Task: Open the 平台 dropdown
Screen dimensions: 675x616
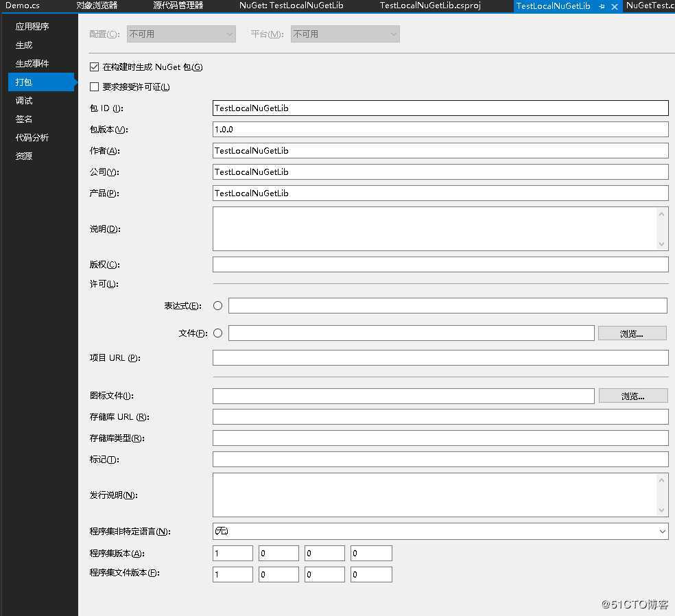Action: click(345, 34)
